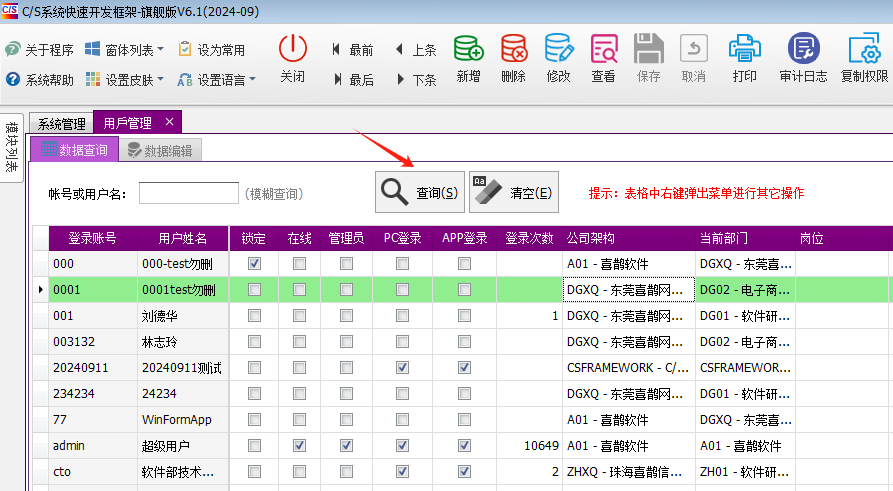Click CSFRAMEWORK - C/... company cell

(x=629, y=368)
